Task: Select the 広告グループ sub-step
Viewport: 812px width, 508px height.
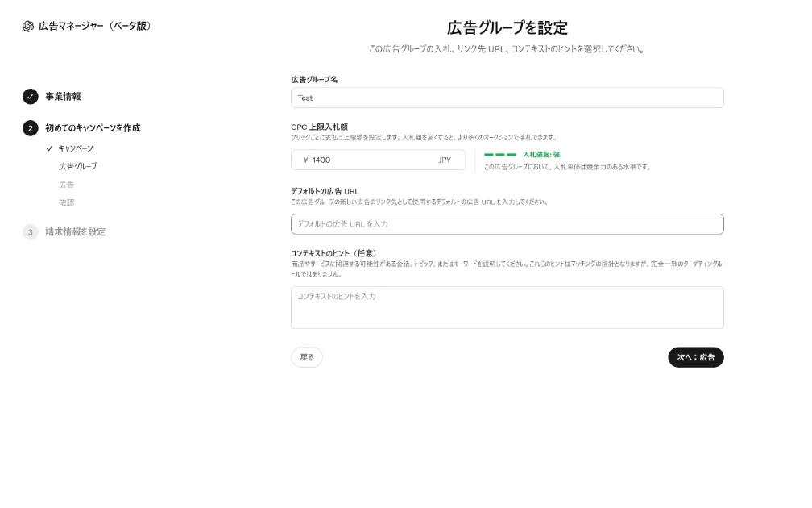Action: (x=77, y=166)
